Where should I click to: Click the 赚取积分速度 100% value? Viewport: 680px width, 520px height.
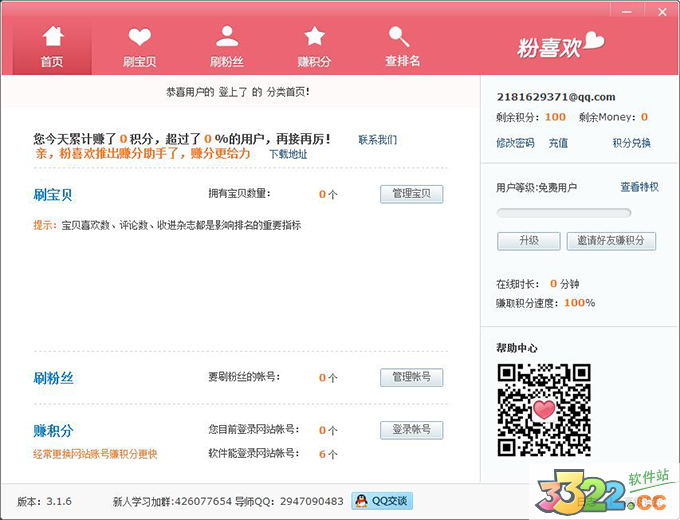[x=579, y=303]
